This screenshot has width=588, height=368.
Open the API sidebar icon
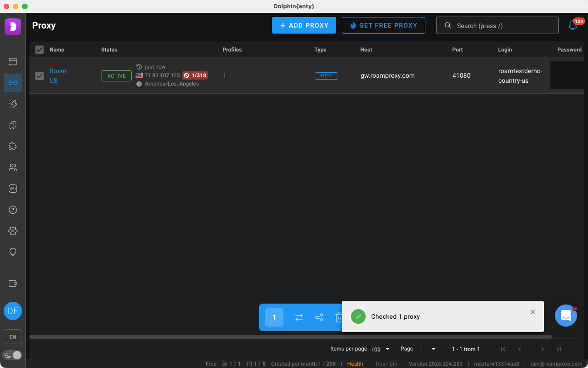(x=13, y=189)
